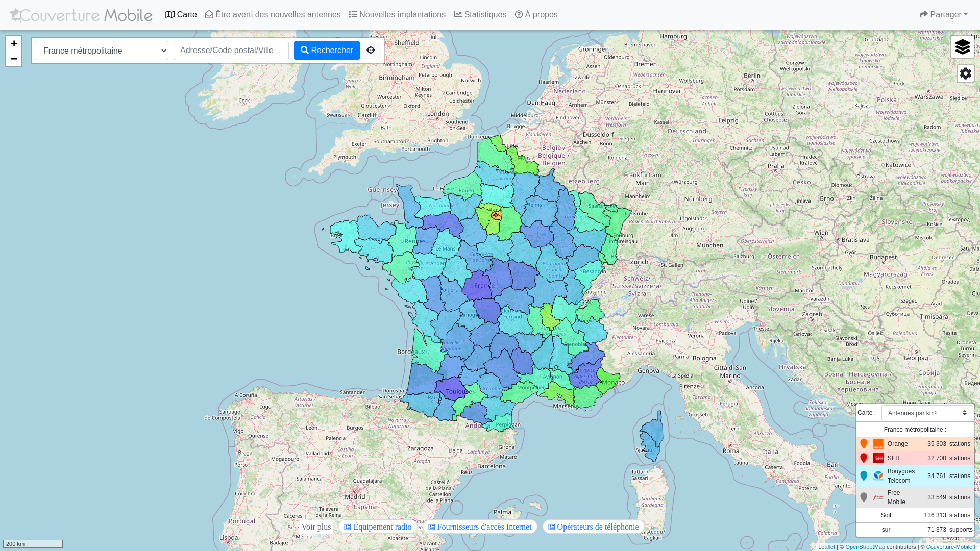Click the Couverture Mobile logo

point(81,15)
